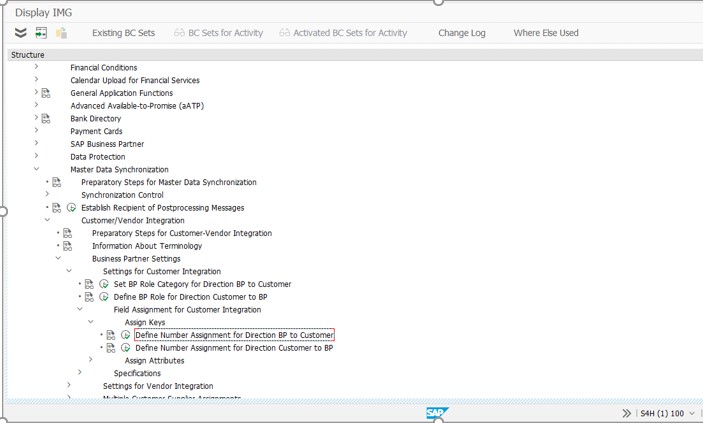Expand the Specifications node

tap(80, 372)
